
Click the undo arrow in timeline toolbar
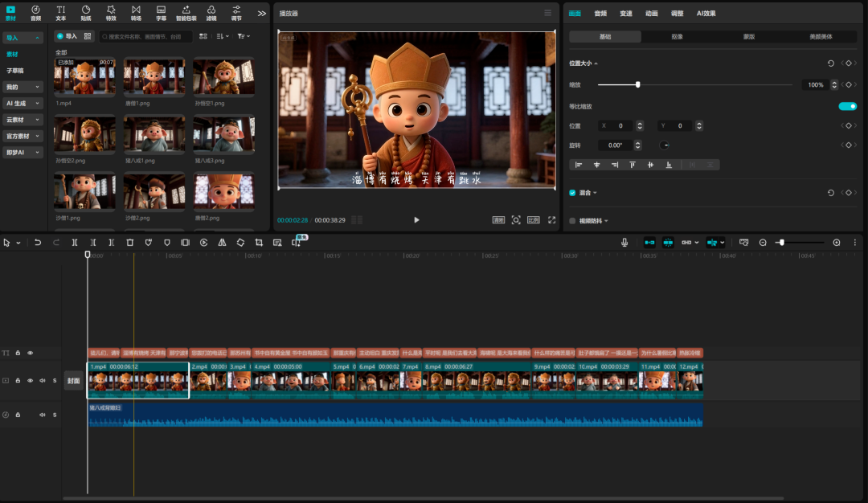pyautogui.click(x=38, y=243)
